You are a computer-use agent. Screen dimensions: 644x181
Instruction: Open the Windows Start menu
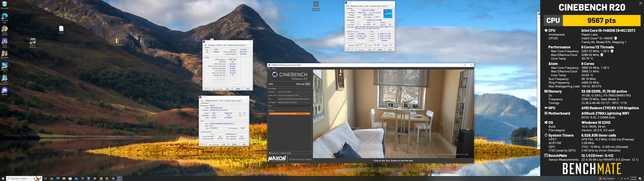pos(3,178)
